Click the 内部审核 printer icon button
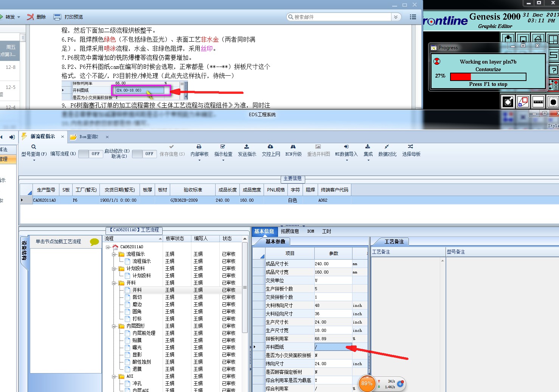 (x=199, y=146)
